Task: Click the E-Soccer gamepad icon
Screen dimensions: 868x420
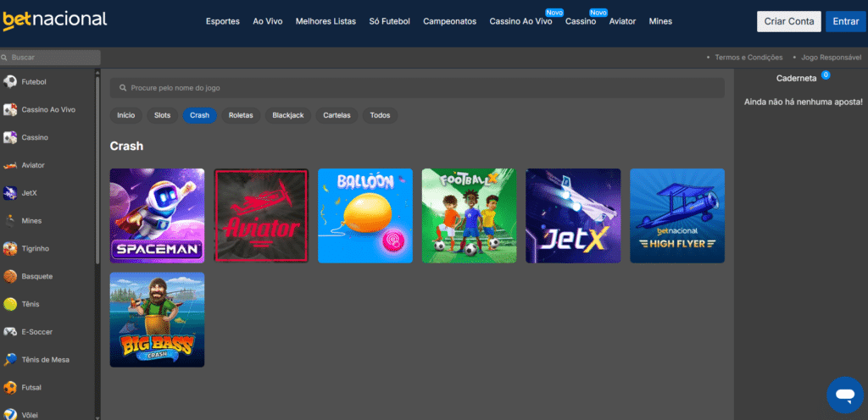Action: tap(10, 332)
